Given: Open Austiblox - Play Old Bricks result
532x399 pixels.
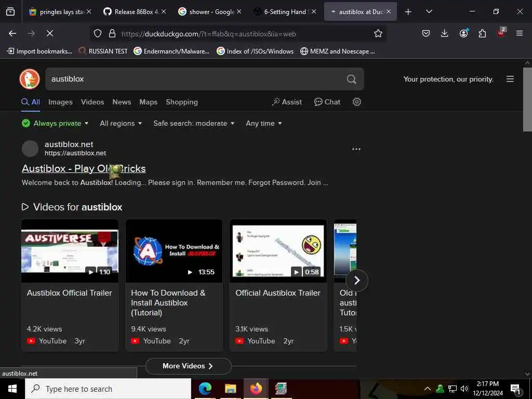Looking at the screenshot, I should [x=84, y=168].
